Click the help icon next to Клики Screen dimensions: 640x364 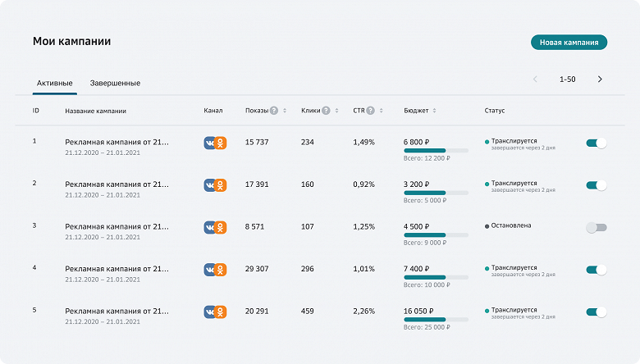(327, 111)
